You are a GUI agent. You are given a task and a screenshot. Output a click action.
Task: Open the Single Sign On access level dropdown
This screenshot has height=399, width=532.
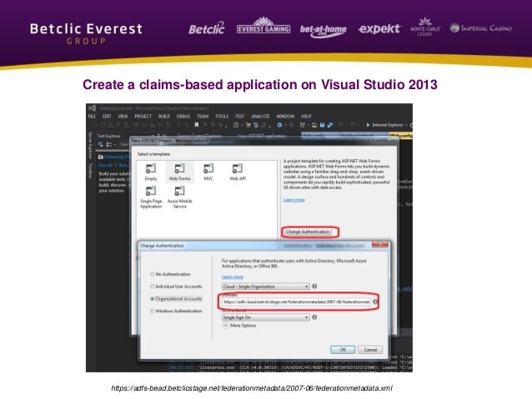pyautogui.click(x=266, y=317)
